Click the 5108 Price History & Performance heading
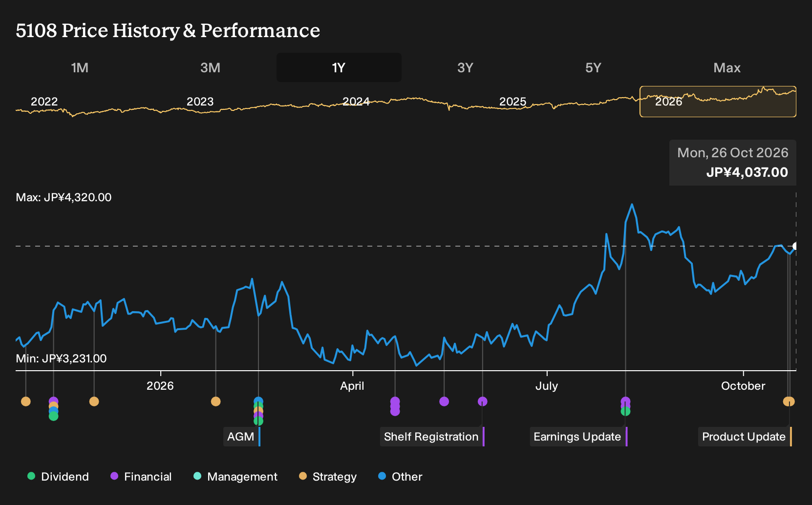Image resolution: width=812 pixels, height=505 pixels. pos(168,30)
